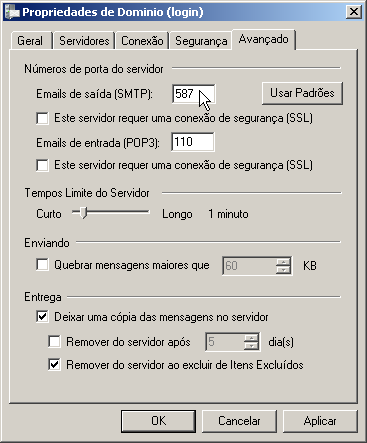
Task: Enable SSL checkbox under POP3 port
Action: coord(42,165)
